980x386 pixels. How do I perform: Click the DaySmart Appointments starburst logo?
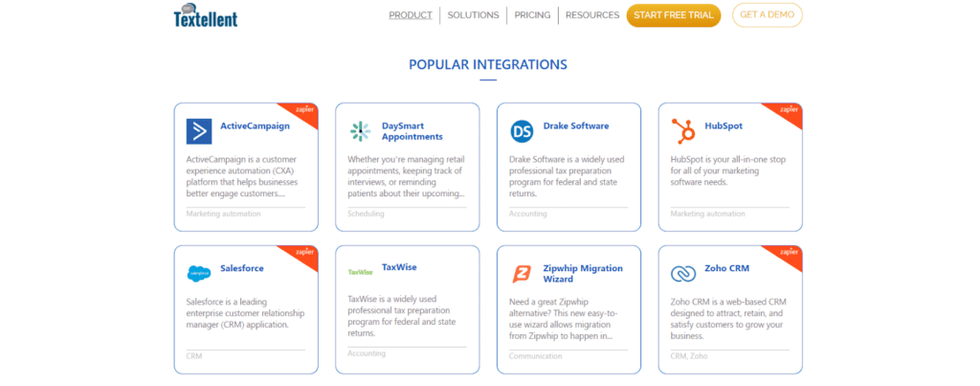[360, 131]
